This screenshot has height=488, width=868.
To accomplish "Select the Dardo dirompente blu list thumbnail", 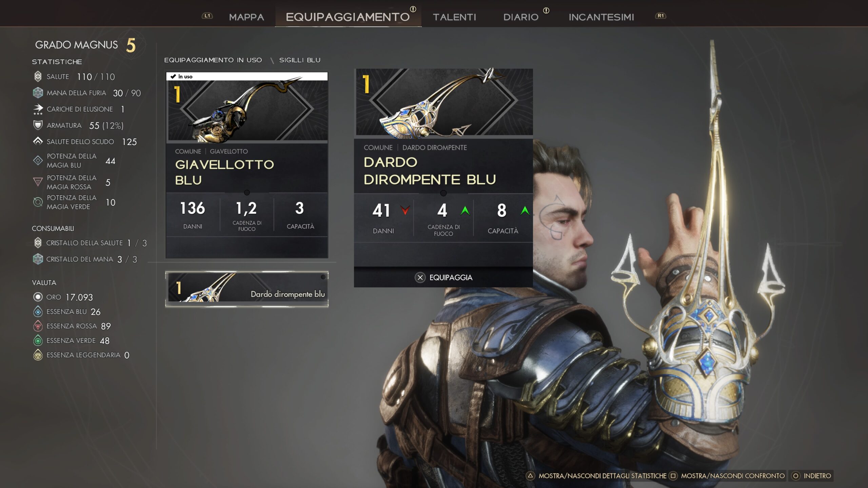I will tap(247, 289).
